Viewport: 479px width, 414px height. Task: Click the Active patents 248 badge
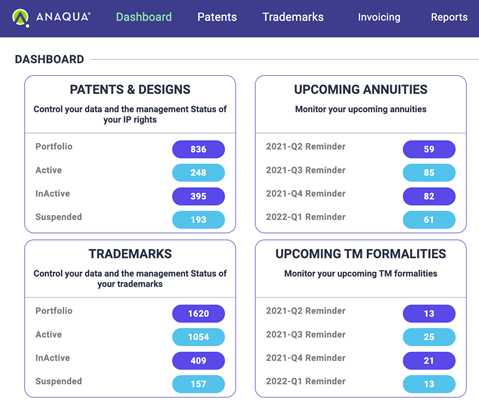[198, 173]
